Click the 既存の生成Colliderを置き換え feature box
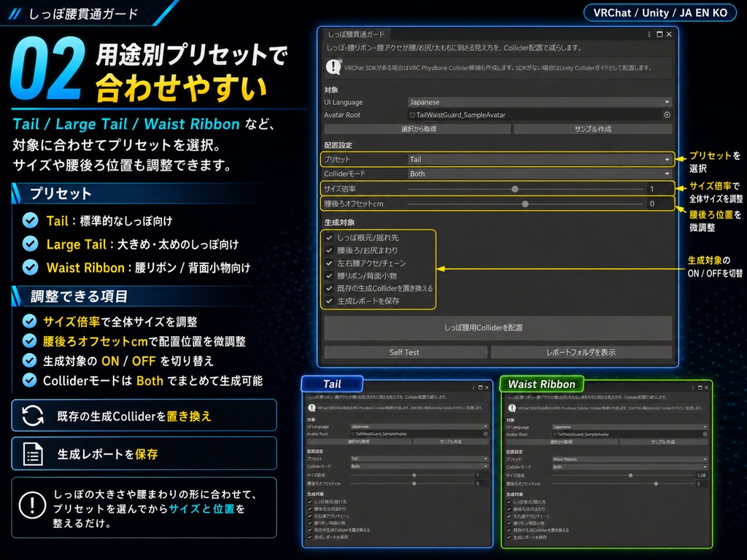This screenshot has width=747, height=560. click(144, 415)
